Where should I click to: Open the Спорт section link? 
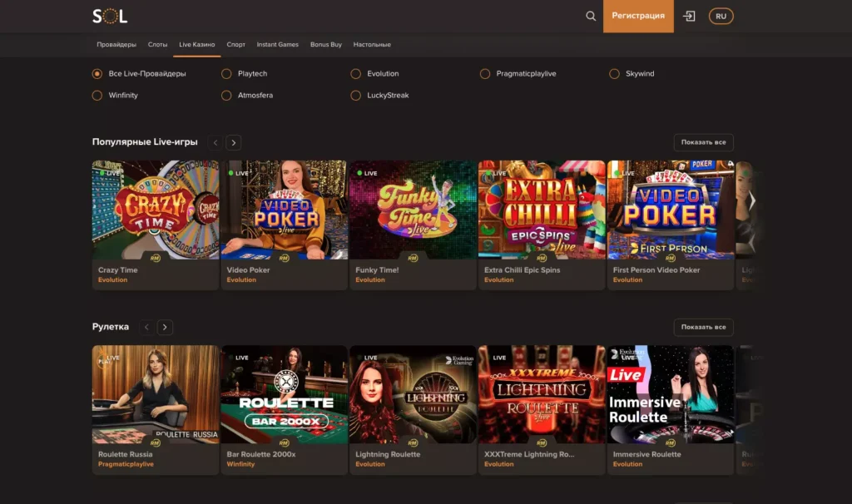click(x=235, y=44)
